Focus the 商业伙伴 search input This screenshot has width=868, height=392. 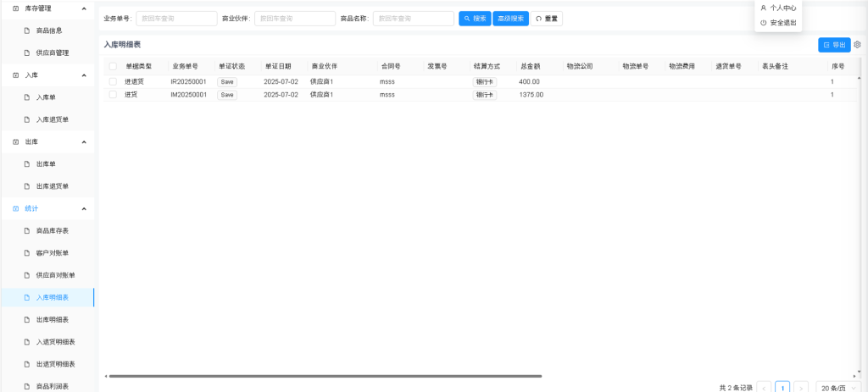pos(295,19)
